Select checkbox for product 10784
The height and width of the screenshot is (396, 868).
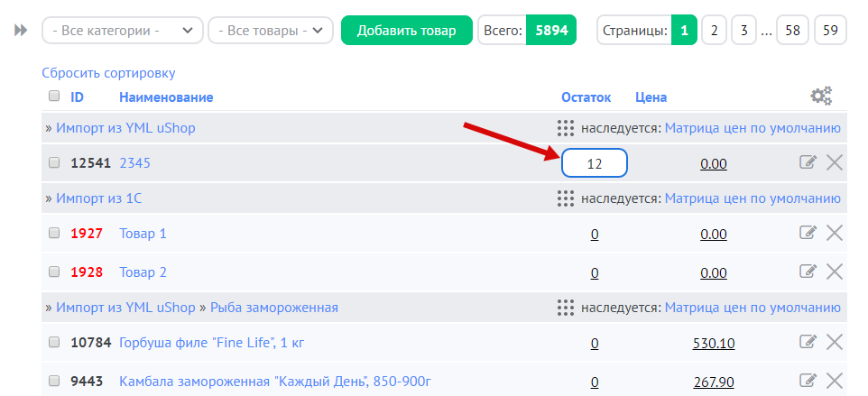tap(54, 343)
